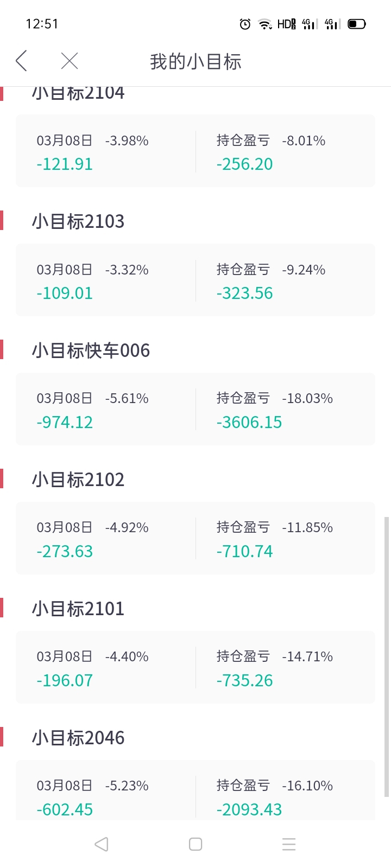Tap the Android home navigation button
This screenshot has height=868, width=391.
click(195, 844)
